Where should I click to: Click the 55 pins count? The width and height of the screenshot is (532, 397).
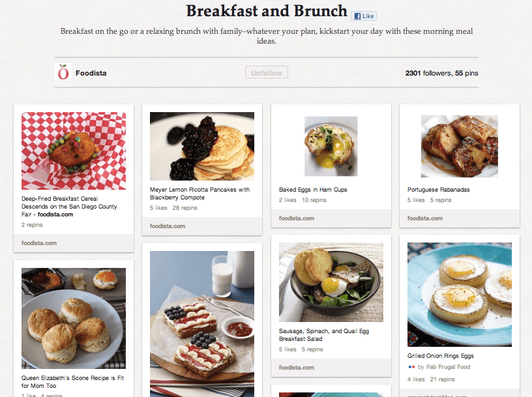[467, 72]
